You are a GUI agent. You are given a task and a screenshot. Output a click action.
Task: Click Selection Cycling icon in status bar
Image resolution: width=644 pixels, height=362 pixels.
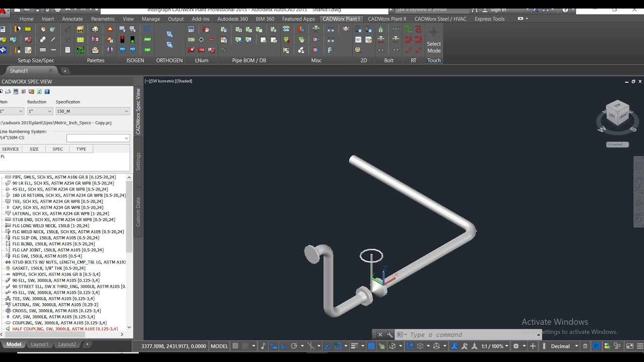coord(382,346)
